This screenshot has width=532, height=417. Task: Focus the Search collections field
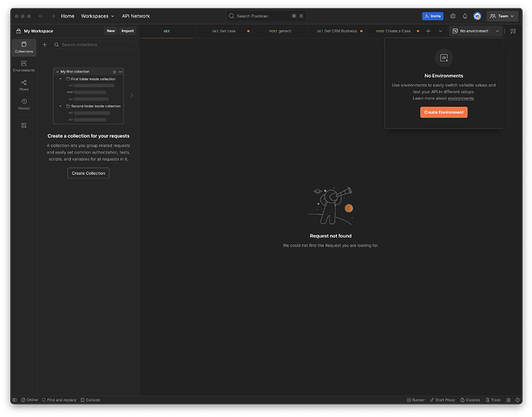(94, 44)
